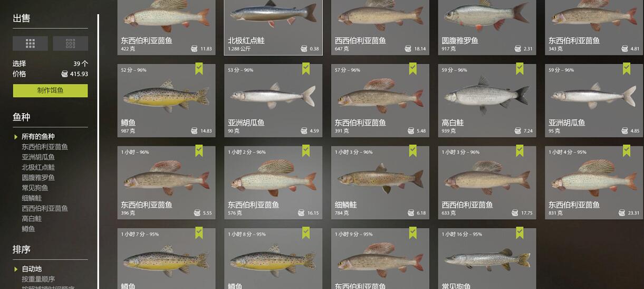The height and width of the screenshot is (289, 644).
Task: Deselect checkmark on 90克 亚洲胡瓜鱼 card
Action: point(306,68)
